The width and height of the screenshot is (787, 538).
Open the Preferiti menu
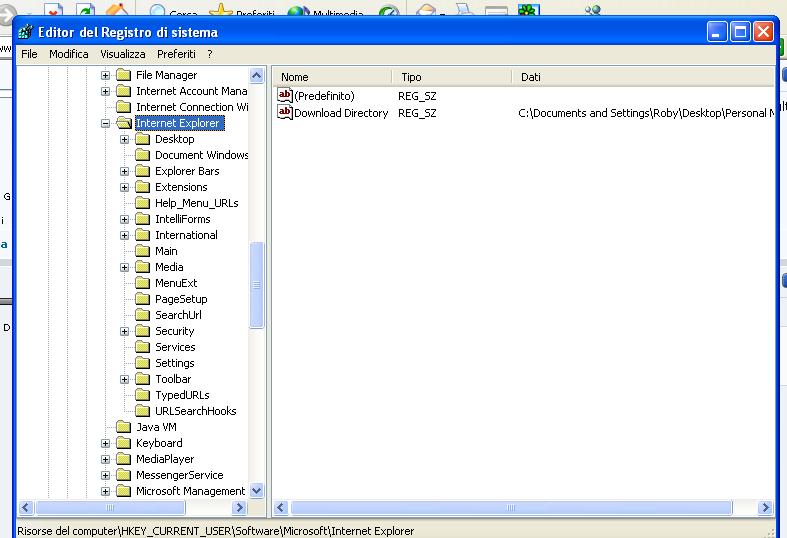coord(176,54)
